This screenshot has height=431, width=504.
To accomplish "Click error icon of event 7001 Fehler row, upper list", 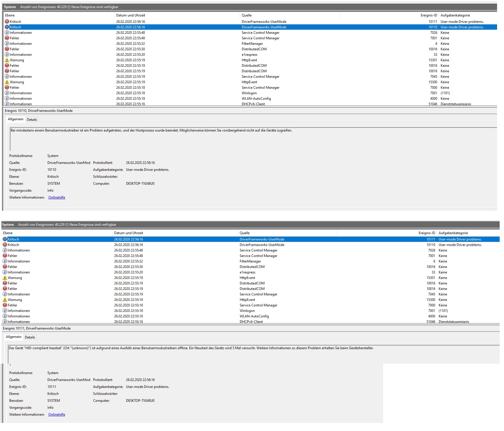I will tap(7, 38).
